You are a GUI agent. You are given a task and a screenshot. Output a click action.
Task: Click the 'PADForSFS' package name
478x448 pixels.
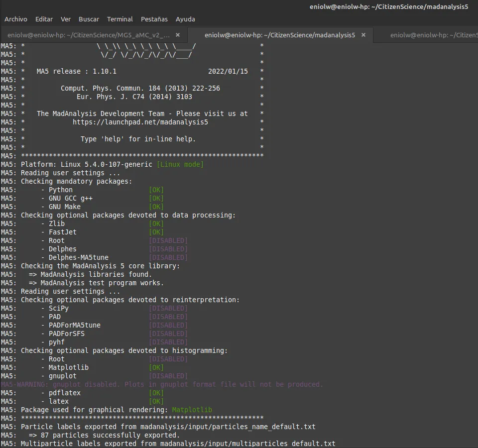tap(66, 334)
